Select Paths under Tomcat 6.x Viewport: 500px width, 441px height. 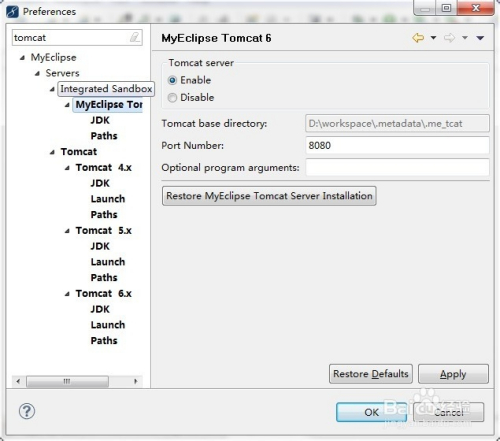tap(104, 340)
